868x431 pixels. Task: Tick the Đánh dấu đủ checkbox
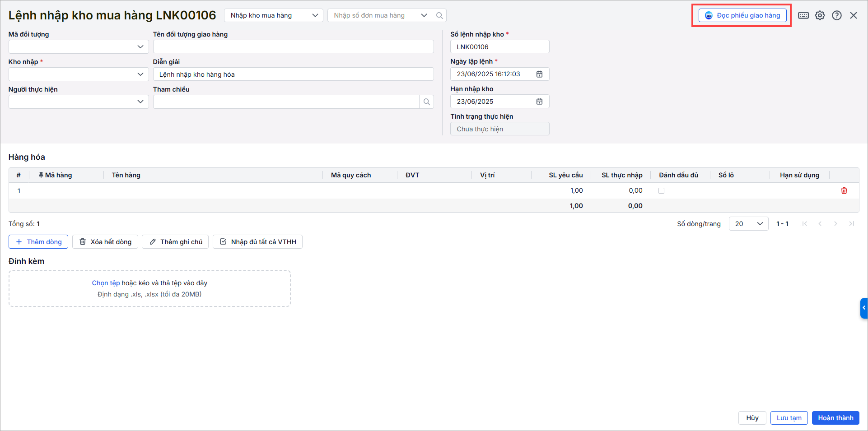click(661, 191)
